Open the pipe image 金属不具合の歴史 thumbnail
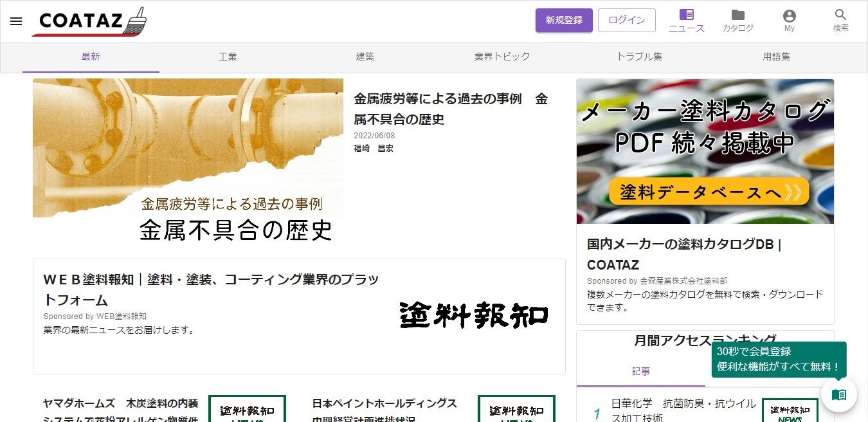Screen dimensions: 868x422 188,161
